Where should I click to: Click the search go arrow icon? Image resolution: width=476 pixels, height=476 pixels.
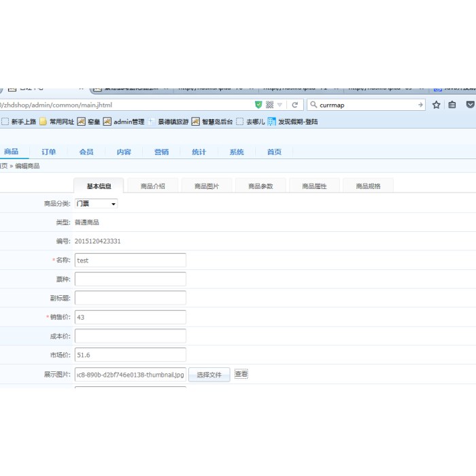coord(420,105)
